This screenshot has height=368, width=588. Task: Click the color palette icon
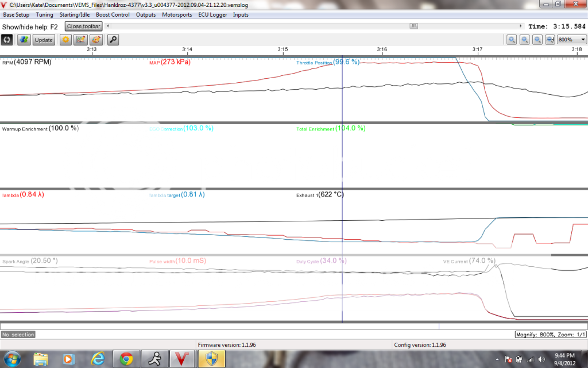(x=96, y=40)
